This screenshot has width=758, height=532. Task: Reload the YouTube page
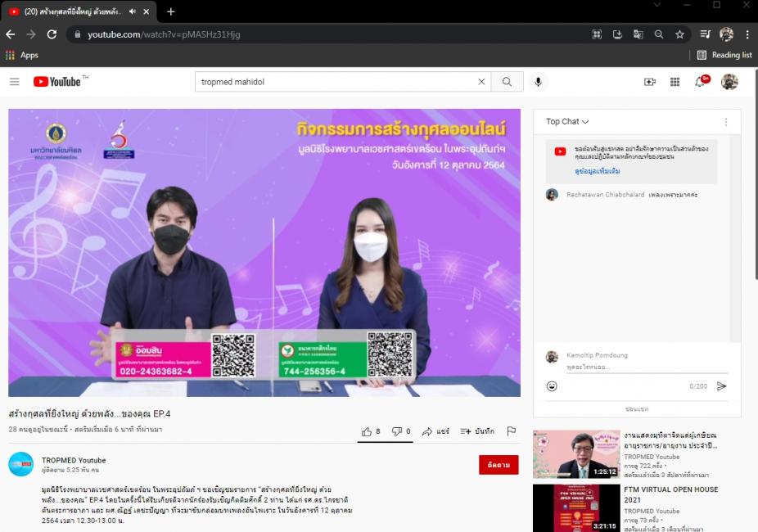[52, 34]
